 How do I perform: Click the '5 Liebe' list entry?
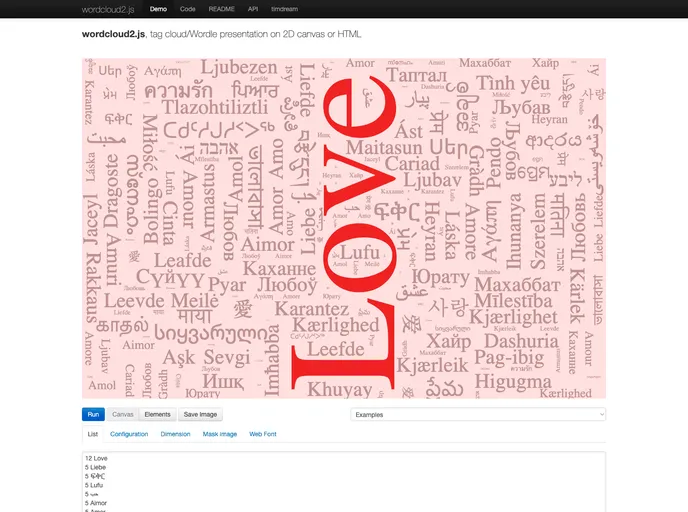(95, 467)
